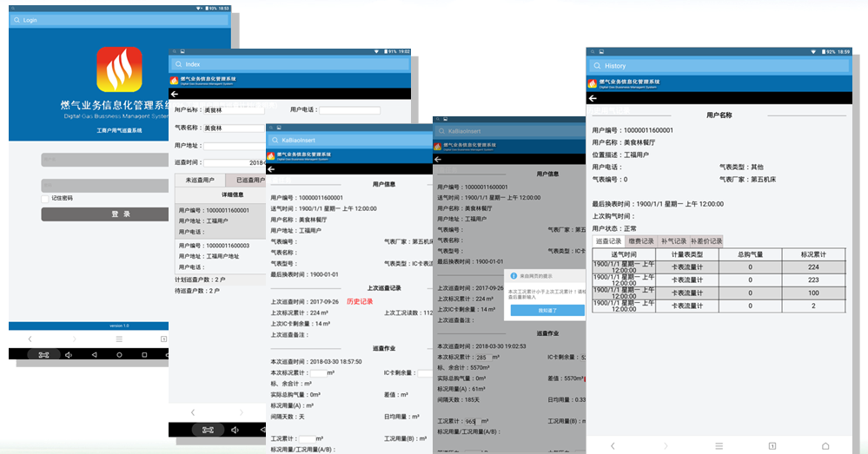Click the white back arrow in the History window
Viewport: 868px width, 454px height.
click(x=593, y=98)
